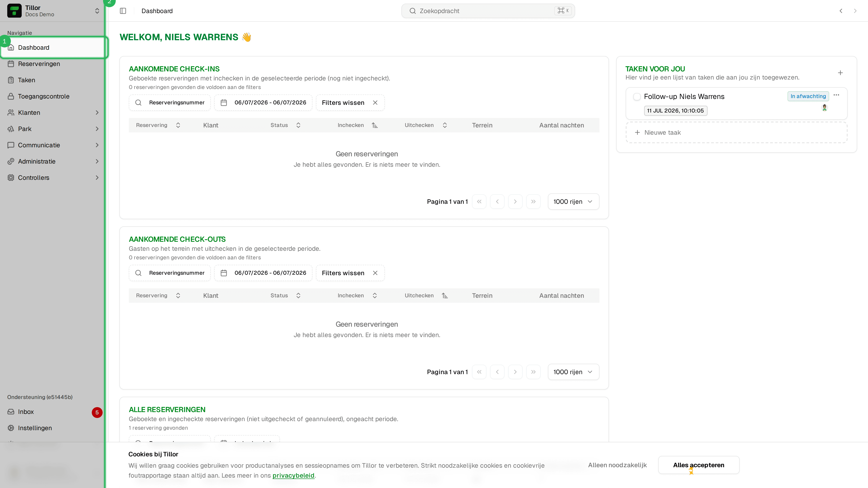Viewport: 868px width, 488px height.
Task: Open the 1000 rijen dropdown in check-outs
Action: point(573,372)
